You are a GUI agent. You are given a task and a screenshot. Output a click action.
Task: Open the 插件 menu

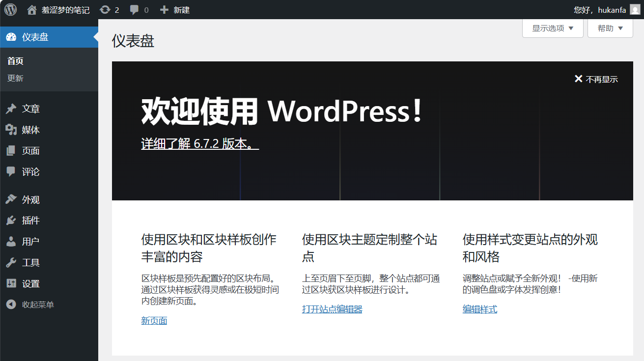pyautogui.click(x=49, y=221)
